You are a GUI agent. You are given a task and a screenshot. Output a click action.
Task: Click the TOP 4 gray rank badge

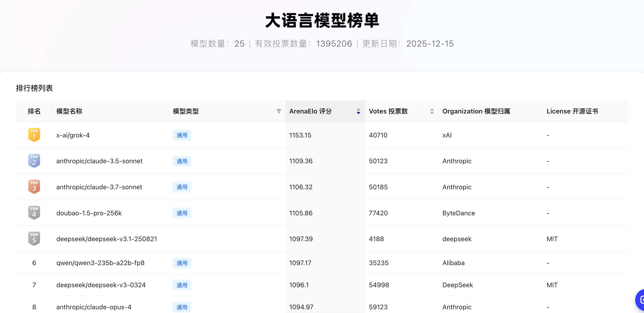click(x=34, y=213)
